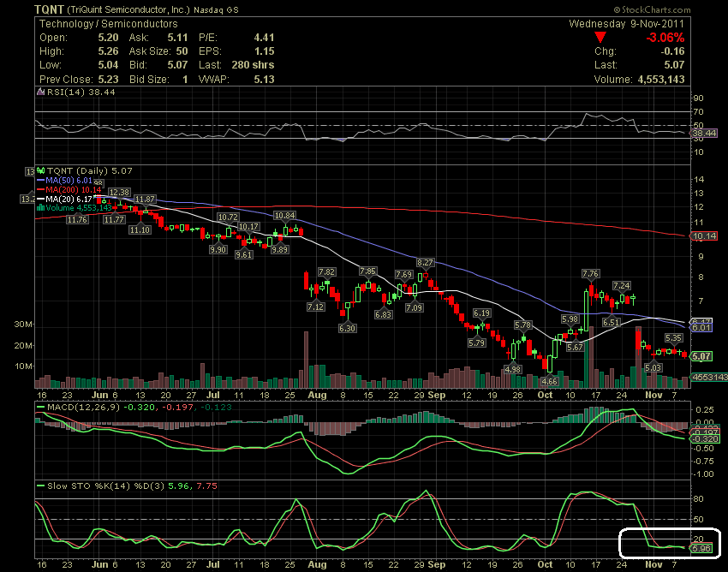This screenshot has width=728, height=572.
Task: Click the candlestick icon beside TQNT (Daily)
Action: [41, 171]
